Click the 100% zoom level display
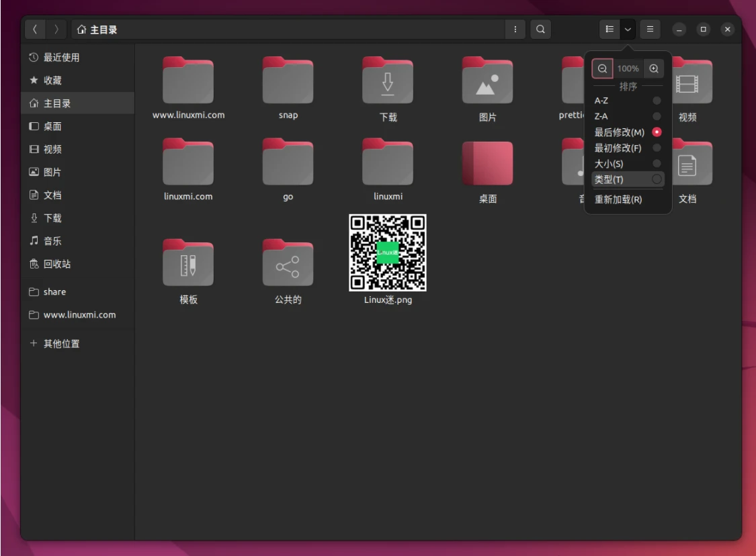This screenshot has height=556, width=756. 628,68
